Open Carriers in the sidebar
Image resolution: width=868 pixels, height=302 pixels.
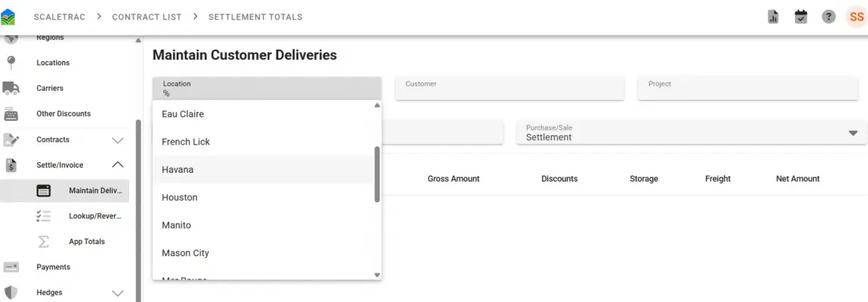[50, 88]
